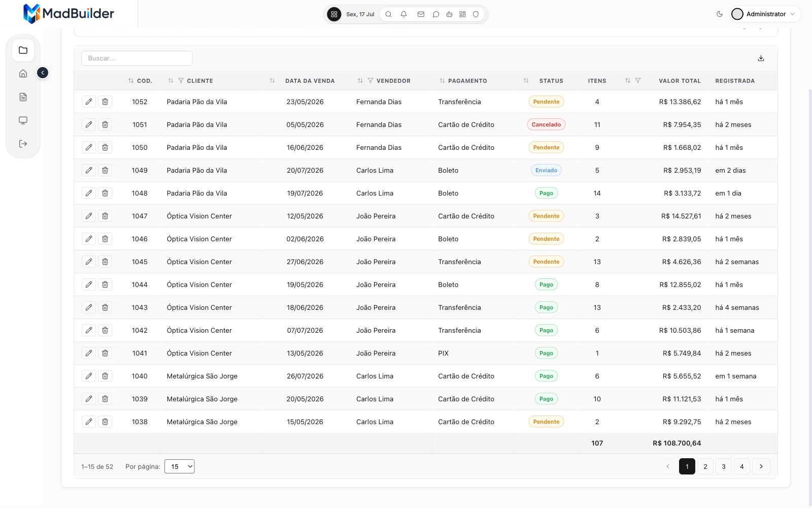
Task: Sort by the CÓD. column header
Action: coord(140,81)
